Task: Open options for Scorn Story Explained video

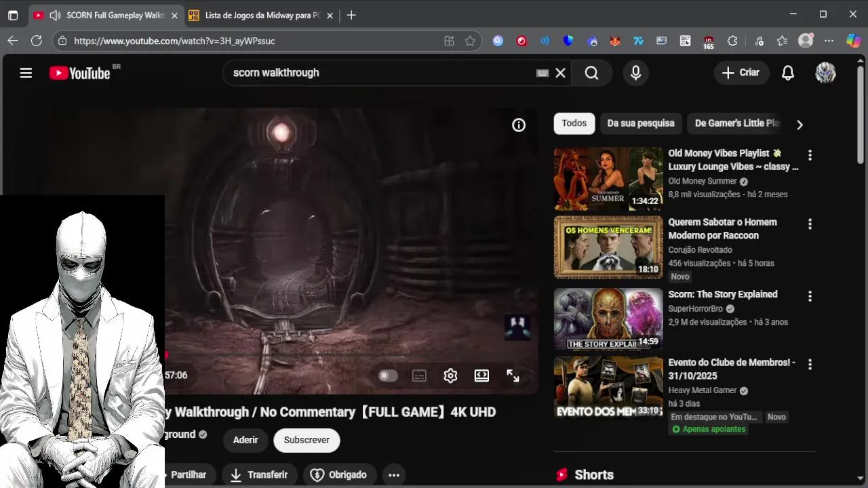Action: (810, 296)
